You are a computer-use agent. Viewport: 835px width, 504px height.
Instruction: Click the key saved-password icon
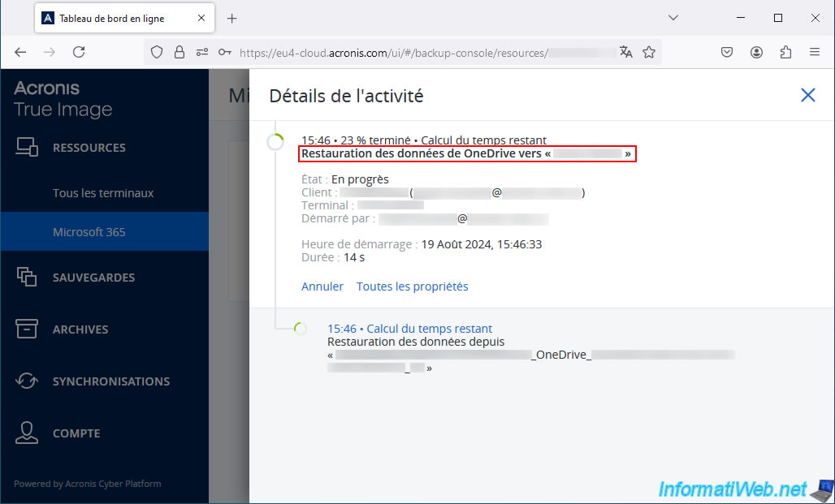coord(225,52)
